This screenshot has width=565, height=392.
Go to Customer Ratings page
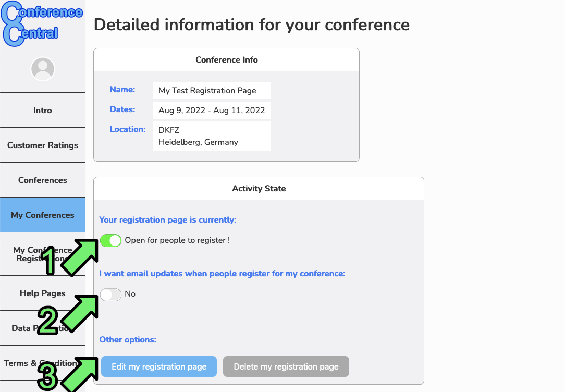pos(42,145)
